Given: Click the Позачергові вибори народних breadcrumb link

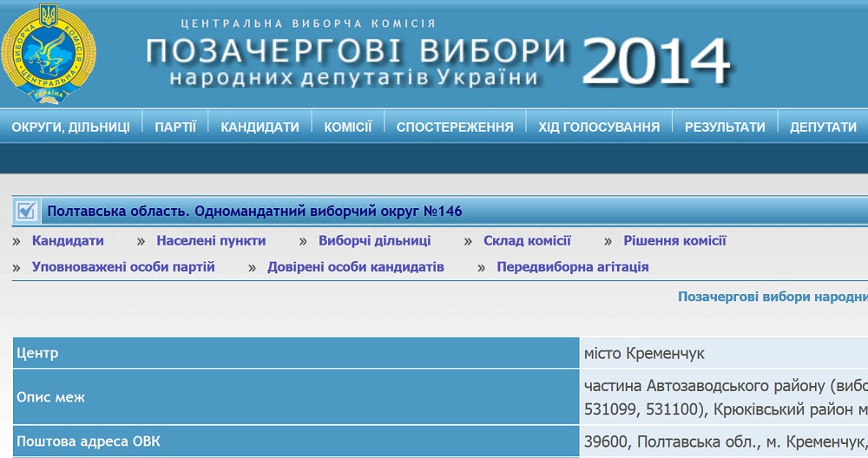Looking at the screenshot, I should (772, 297).
